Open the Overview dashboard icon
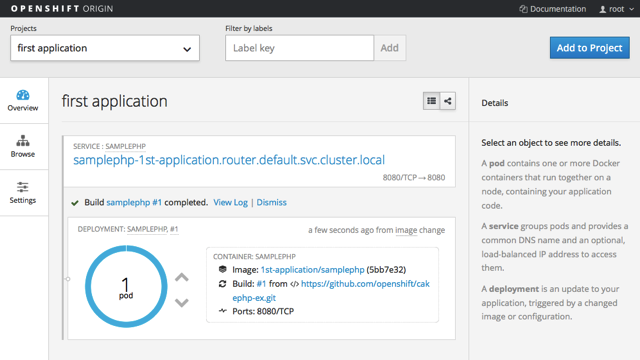The image size is (640, 360). click(23, 95)
